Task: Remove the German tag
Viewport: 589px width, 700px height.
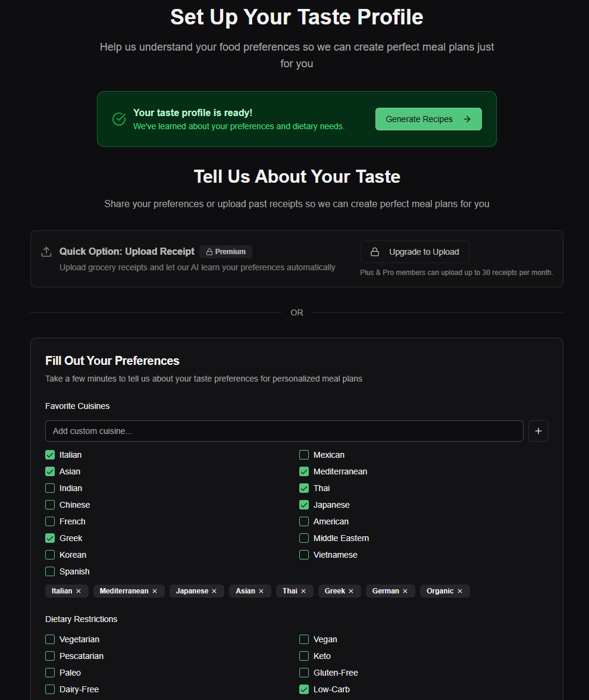Action: pos(405,590)
